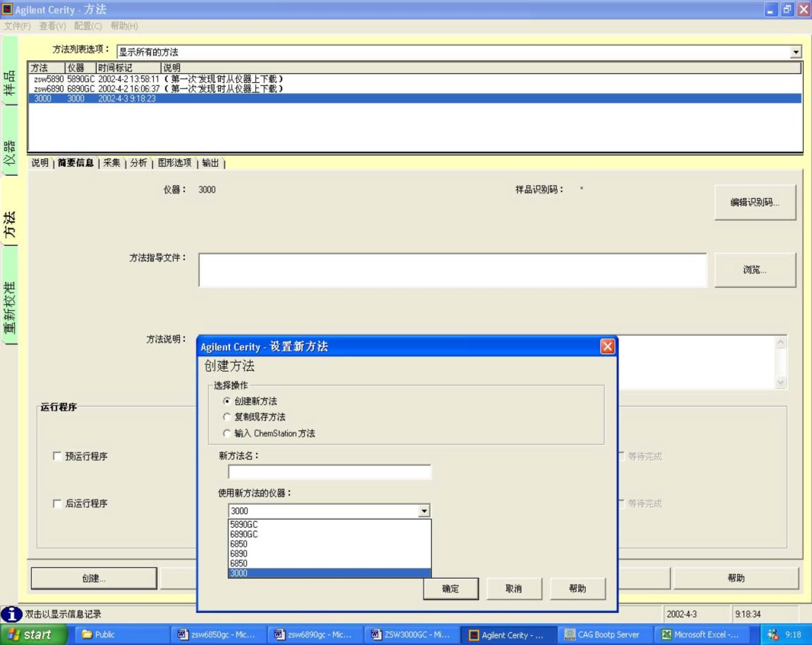
Task: Switch to the zsw6890gc Word document in taskbar
Action: point(313,634)
